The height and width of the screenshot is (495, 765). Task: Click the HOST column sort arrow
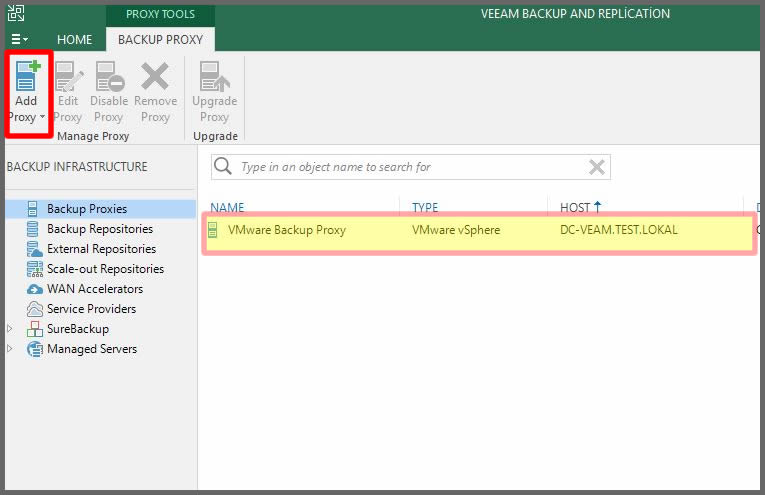tap(597, 207)
